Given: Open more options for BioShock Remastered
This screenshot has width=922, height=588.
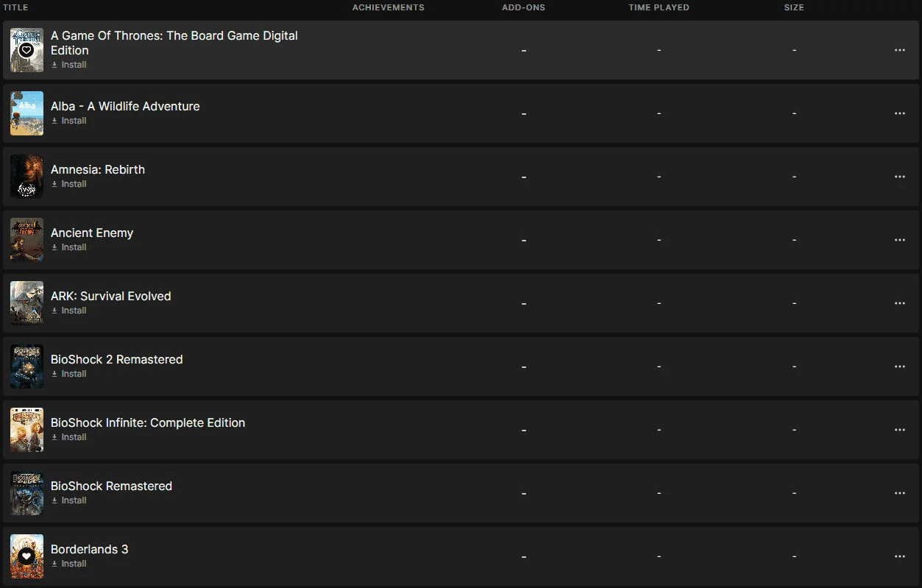Looking at the screenshot, I should tap(899, 493).
